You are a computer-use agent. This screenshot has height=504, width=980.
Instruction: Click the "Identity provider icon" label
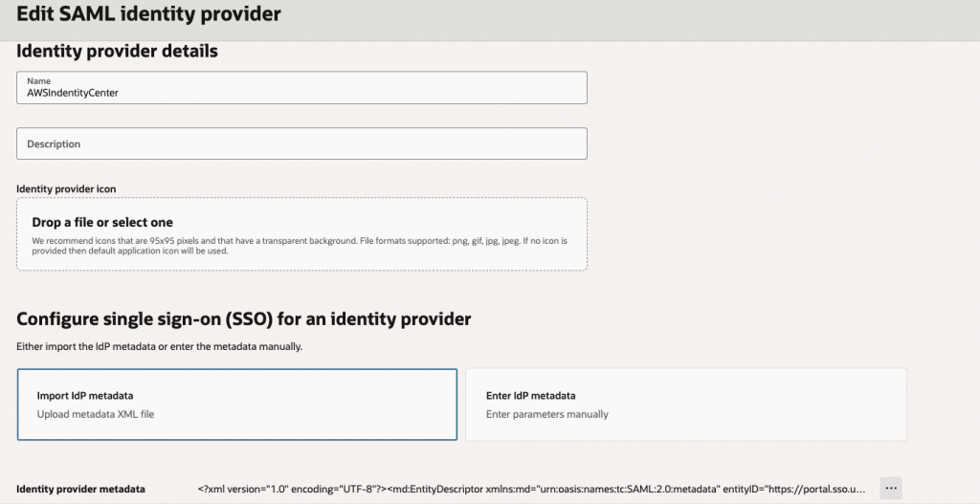point(66,189)
